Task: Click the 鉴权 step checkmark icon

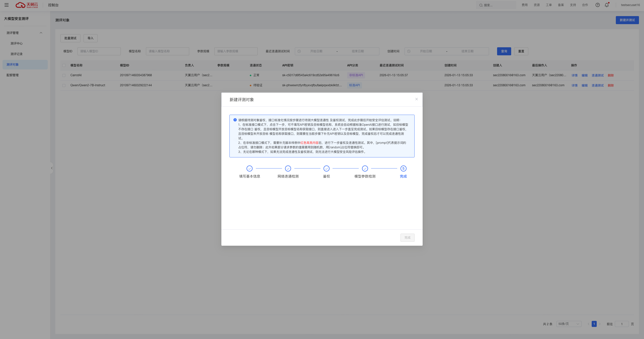Action: tap(327, 168)
